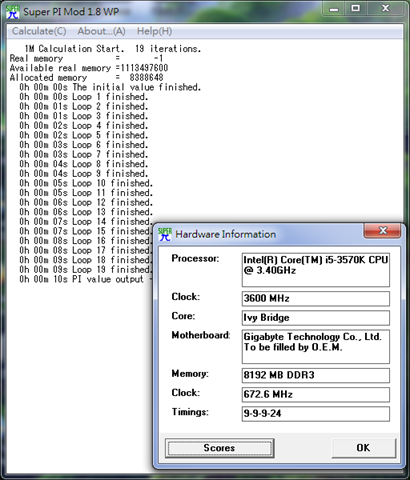
Task: Click the 'Loop 12 finished' line
Action: [86, 203]
